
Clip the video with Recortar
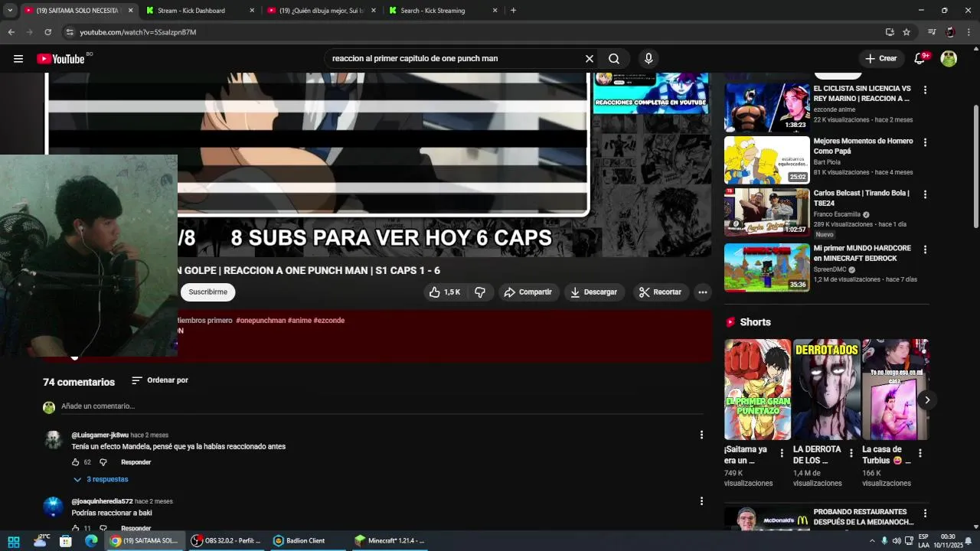660,292
